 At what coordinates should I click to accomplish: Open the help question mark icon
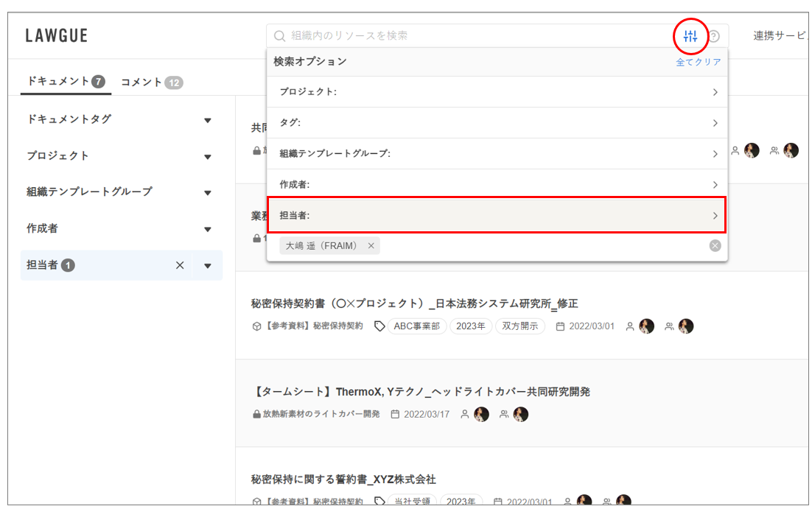714,36
